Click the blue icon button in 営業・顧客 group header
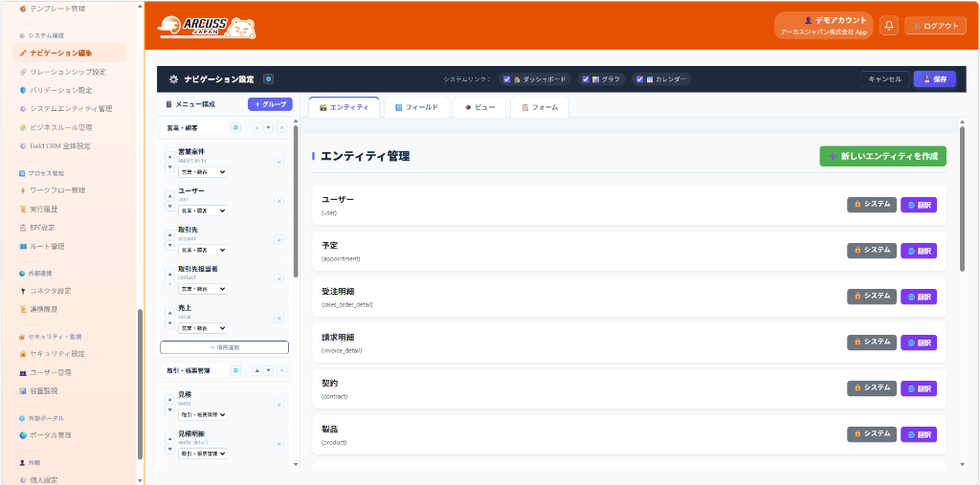The width and height of the screenshot is (980, 485). click(236, 127)
